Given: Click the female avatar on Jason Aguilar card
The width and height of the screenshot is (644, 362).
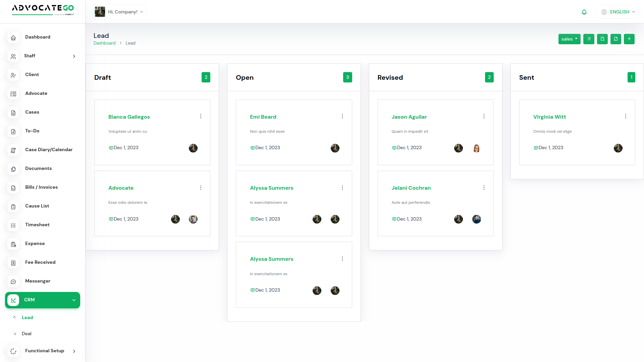Looking at the screenshot, I should click(x=476, y=148).
